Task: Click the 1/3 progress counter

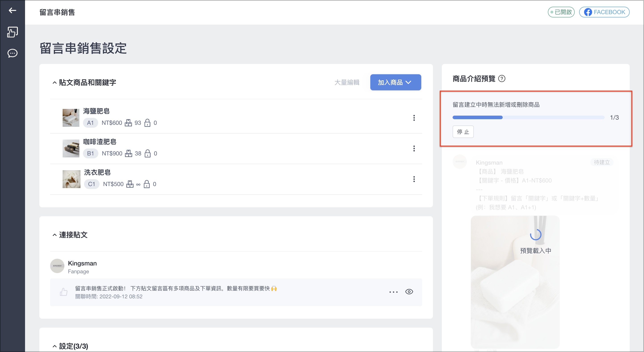Action: click(614, 117)
